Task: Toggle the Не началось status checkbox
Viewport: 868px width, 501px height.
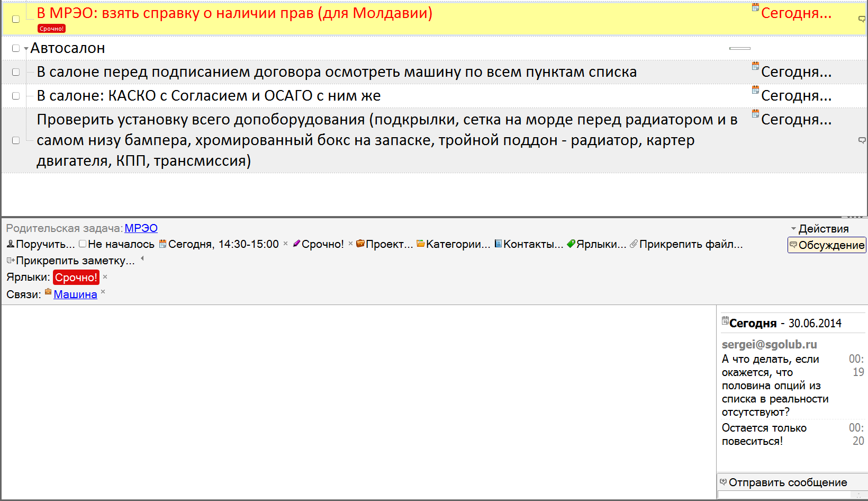Action: [x=83, y=244]
